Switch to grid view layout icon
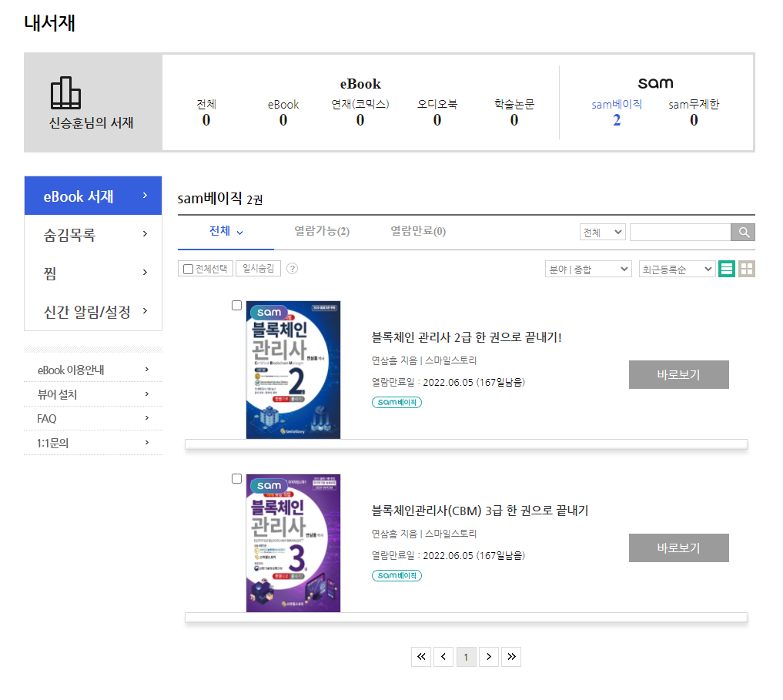Image resolution: width=783 pixels, height=700 pixels. pos(747,269)
